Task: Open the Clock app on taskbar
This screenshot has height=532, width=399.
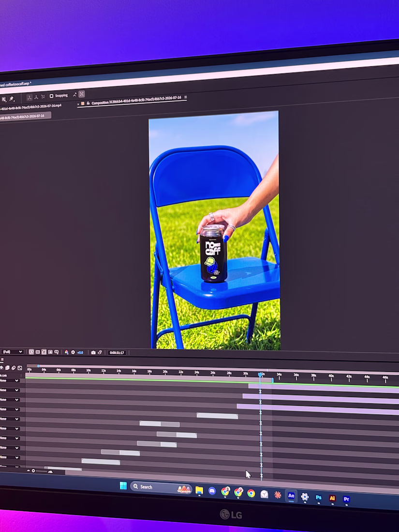Action: (x=264, y=494)
